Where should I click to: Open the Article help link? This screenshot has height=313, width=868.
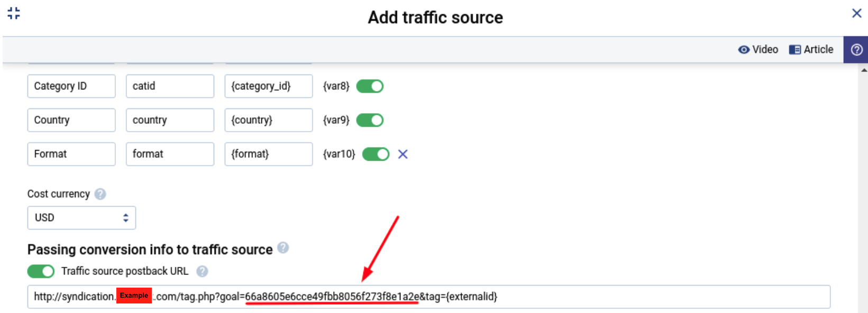[x=811, y=50]
